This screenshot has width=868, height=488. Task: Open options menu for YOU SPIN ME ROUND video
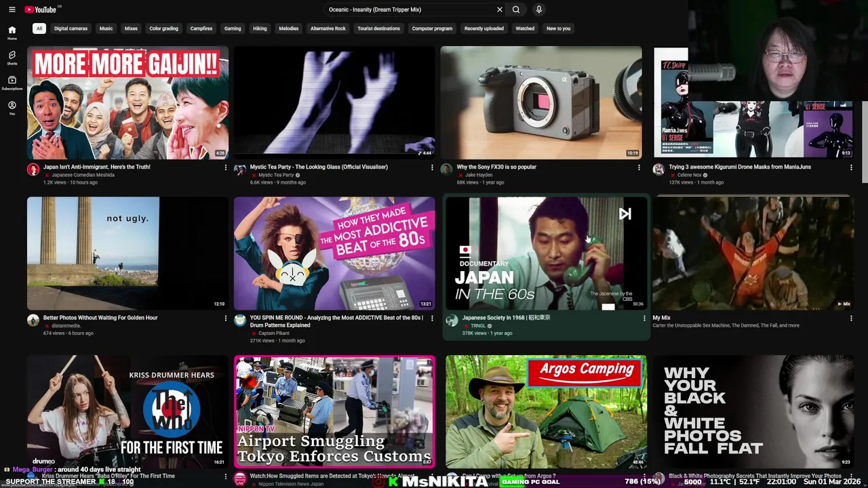tap(432, 318)
